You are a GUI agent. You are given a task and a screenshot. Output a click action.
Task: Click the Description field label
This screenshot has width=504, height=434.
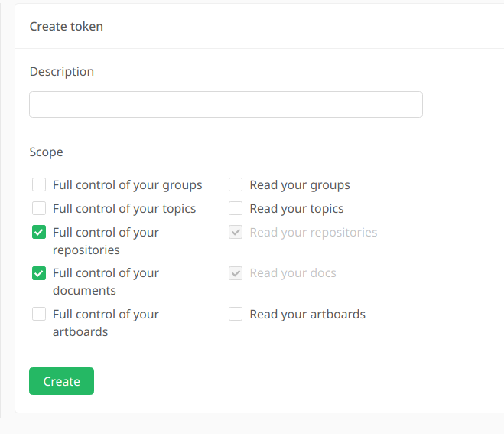click(x=62, y=71)
